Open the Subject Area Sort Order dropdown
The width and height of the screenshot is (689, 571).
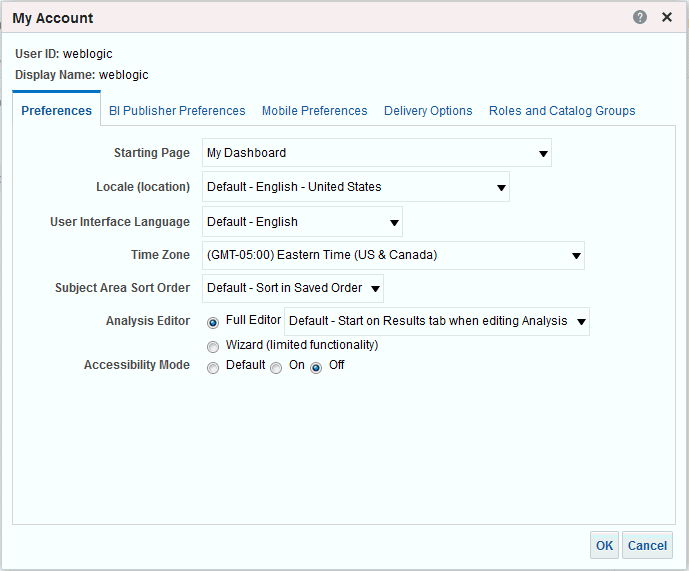click(x=293, y=289)
